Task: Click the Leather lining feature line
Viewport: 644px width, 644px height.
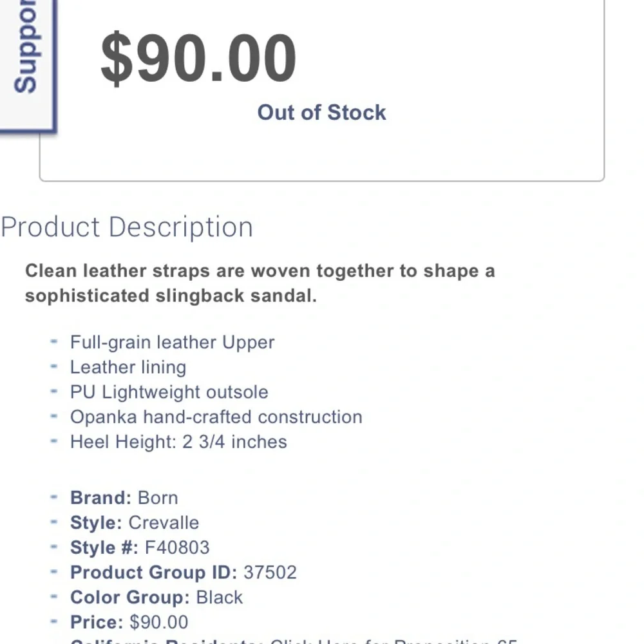Action: [128, 367]
